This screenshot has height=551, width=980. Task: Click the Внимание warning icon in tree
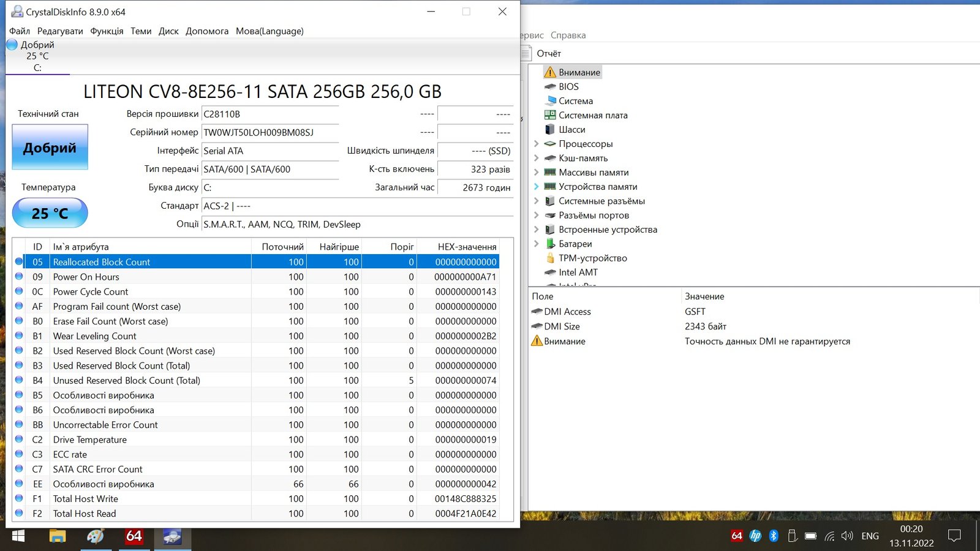pos(550,72)
